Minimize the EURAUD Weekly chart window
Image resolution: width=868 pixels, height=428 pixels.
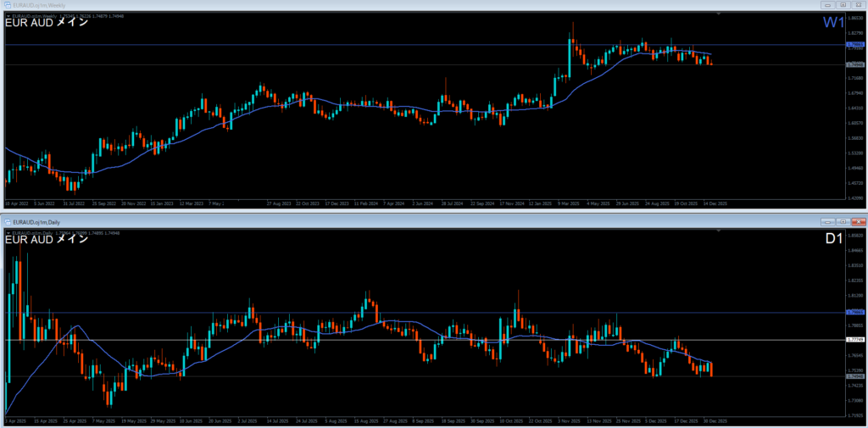coord(827,6)
